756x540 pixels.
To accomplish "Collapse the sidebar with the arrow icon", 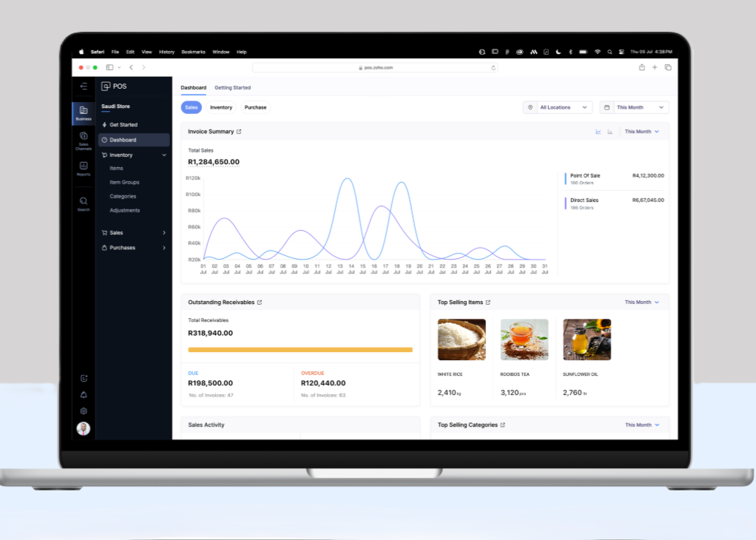I will coord(84,87).
